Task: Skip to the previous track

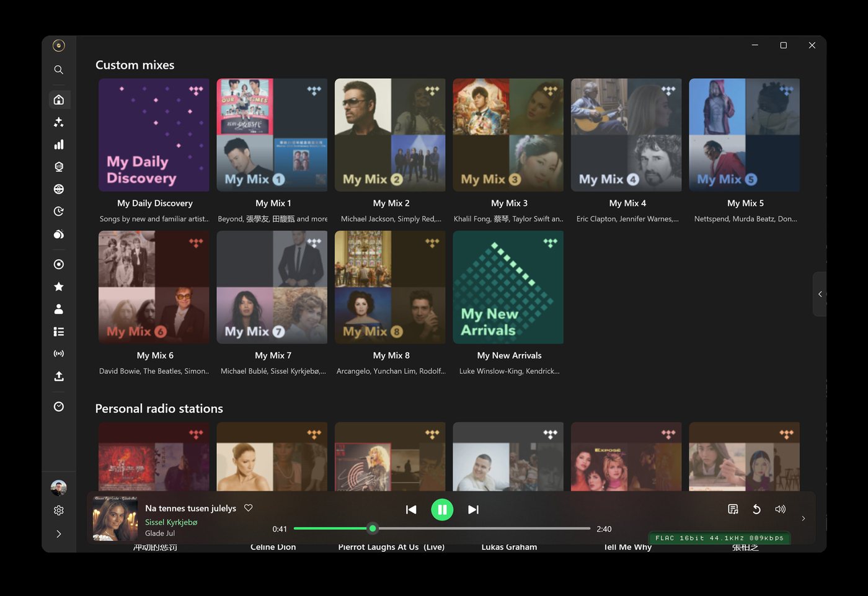Action: (411, 510)
